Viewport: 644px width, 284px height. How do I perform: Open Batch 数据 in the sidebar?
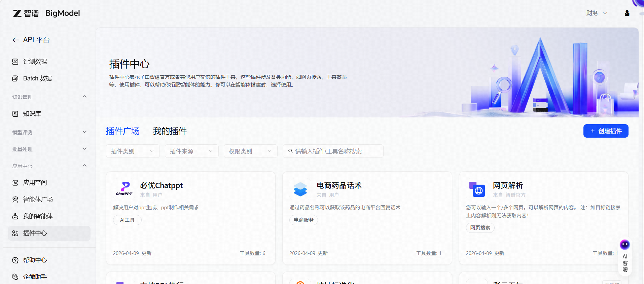coord(37,78)
